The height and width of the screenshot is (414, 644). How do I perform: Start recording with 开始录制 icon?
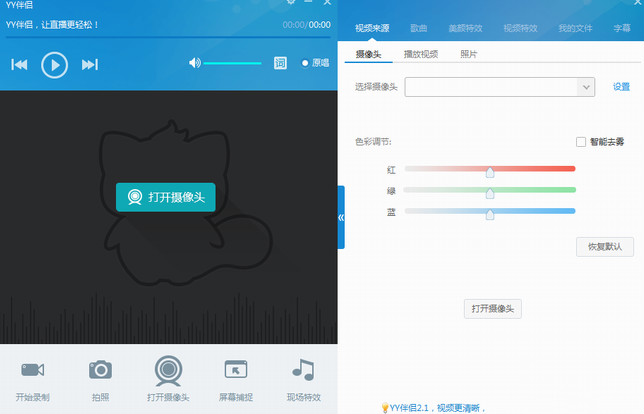coord(32,379)
